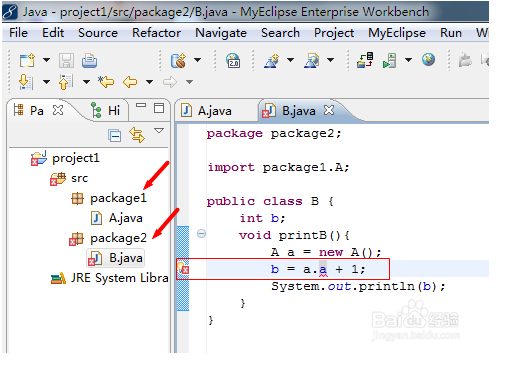Click the globe icon labeled 2.0
This screenshot has width=506, height=373.
233,60
